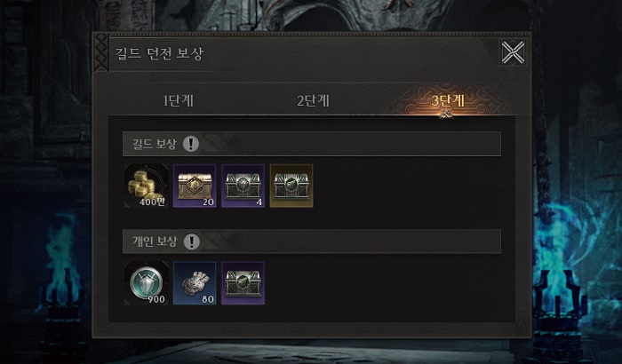Switch to the 1단계 tab
Viewport: 622px width, 364px height.
pyautogui.click(x=179, y=100)
